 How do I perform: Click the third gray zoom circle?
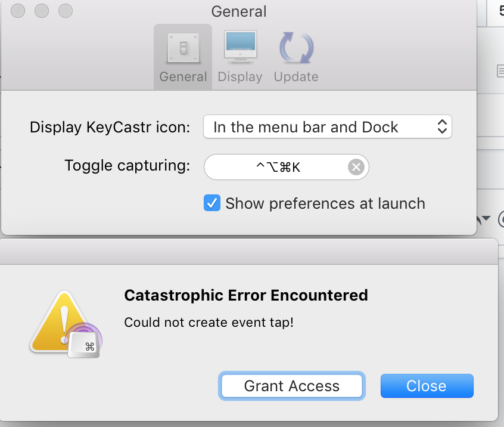66,11
